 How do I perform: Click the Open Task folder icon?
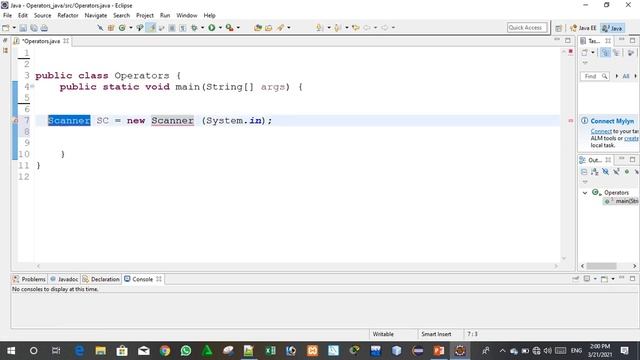tap(269, 28)
